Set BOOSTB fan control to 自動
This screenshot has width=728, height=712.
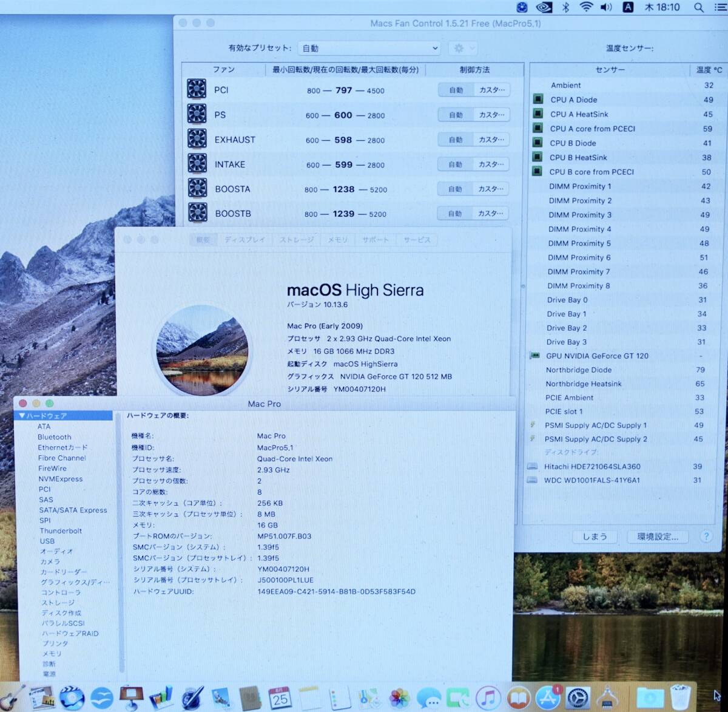tap(455, 214)
